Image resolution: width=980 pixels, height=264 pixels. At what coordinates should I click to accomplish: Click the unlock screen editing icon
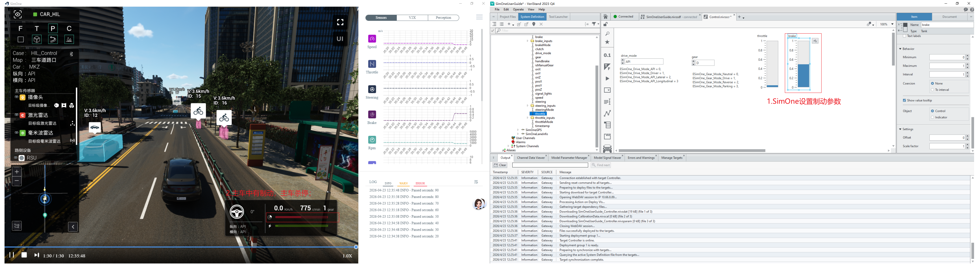tap(605, 24)
